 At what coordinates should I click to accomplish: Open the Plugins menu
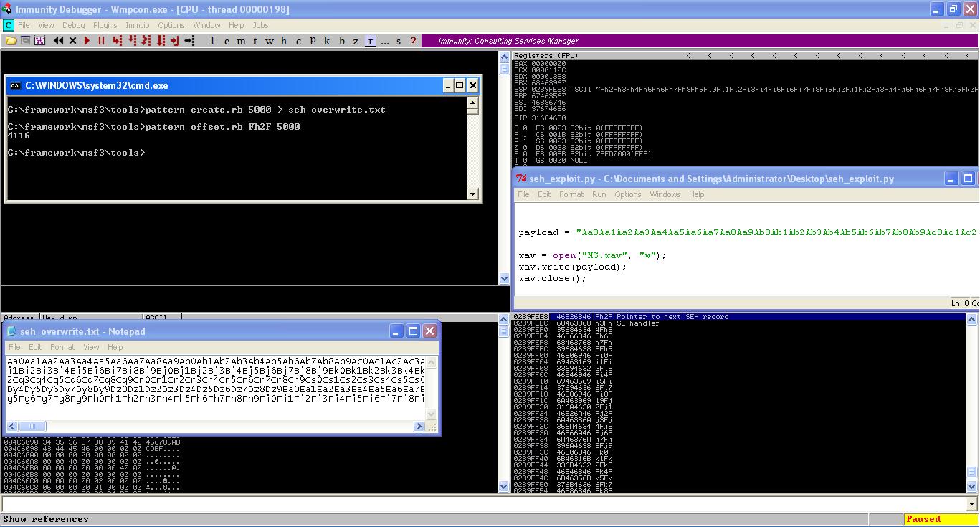point(105,25)
